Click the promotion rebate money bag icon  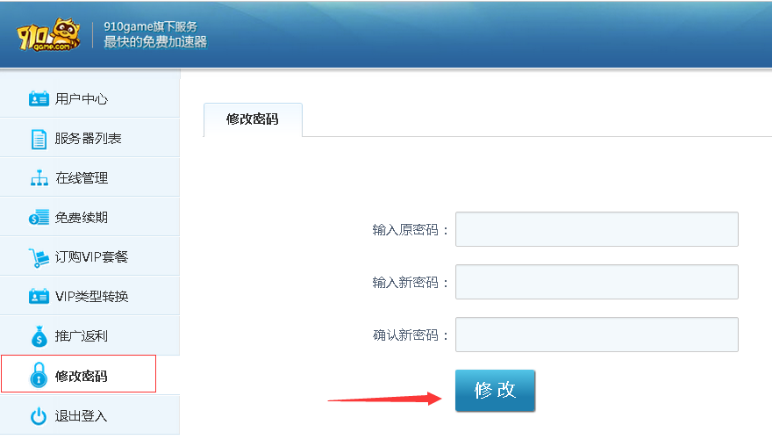tap(39, 336)
